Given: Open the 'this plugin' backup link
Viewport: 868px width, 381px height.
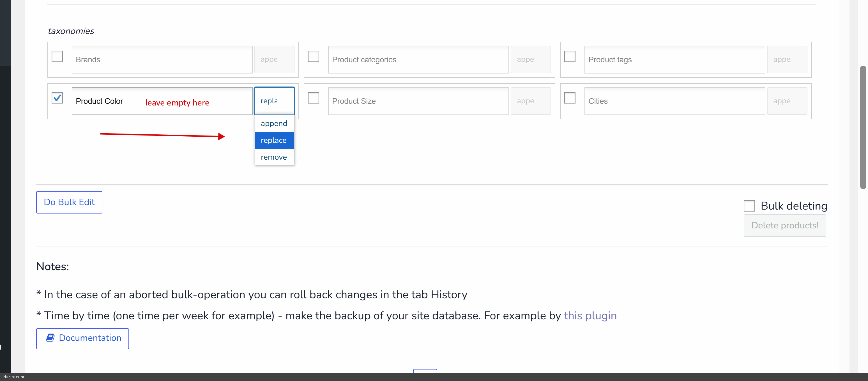Looking at the screenshot, I should pyautogui.click(x=590, y=316).
